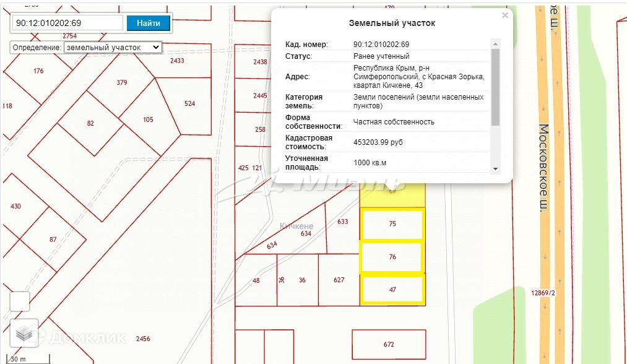The width and height of the screenshot is (627, 364).
Task: Click the Московское ш. road label
Action: pos(543,168)
